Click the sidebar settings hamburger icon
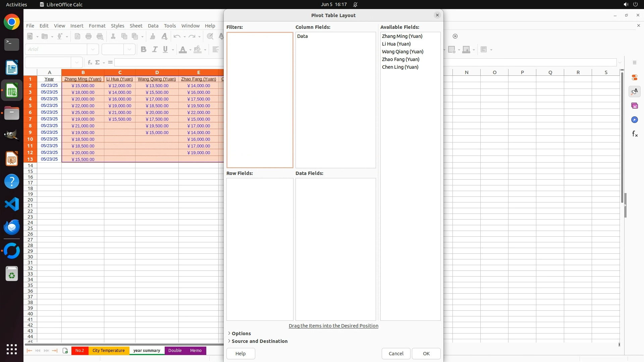Screen dimensions: 644x362 [x=634, y=63]
